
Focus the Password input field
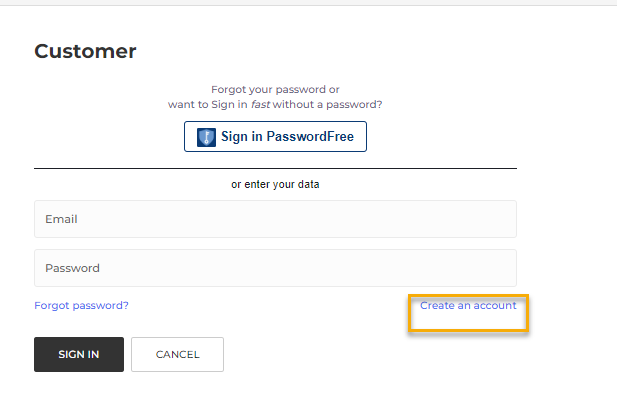click(x=275, y=268)
